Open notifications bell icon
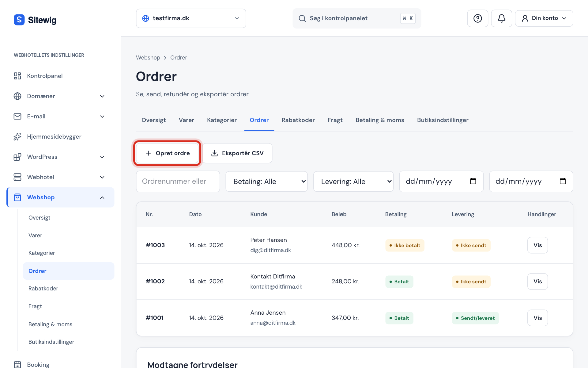The height and width of the screenshot is (368, 588). click(x=501, y=18)
